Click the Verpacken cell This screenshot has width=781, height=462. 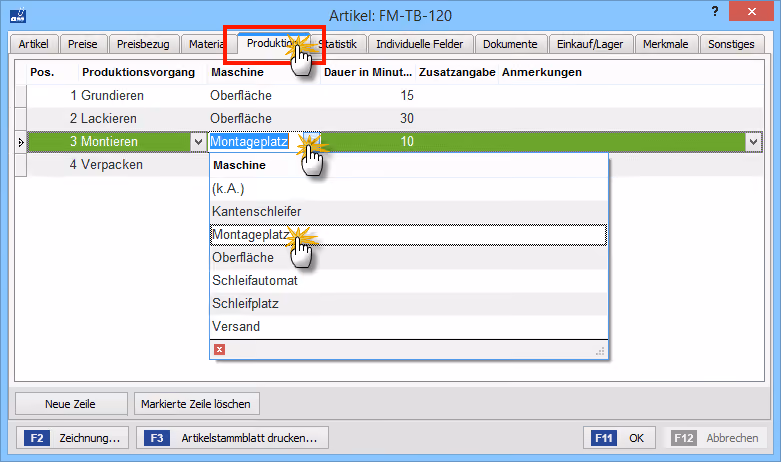[143, 165]
